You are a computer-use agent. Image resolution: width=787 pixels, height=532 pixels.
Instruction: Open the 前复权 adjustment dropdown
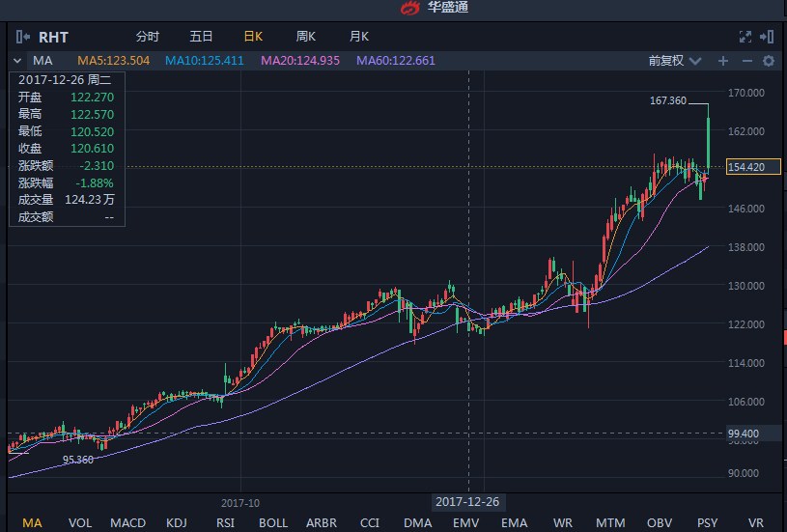(672, 61)
